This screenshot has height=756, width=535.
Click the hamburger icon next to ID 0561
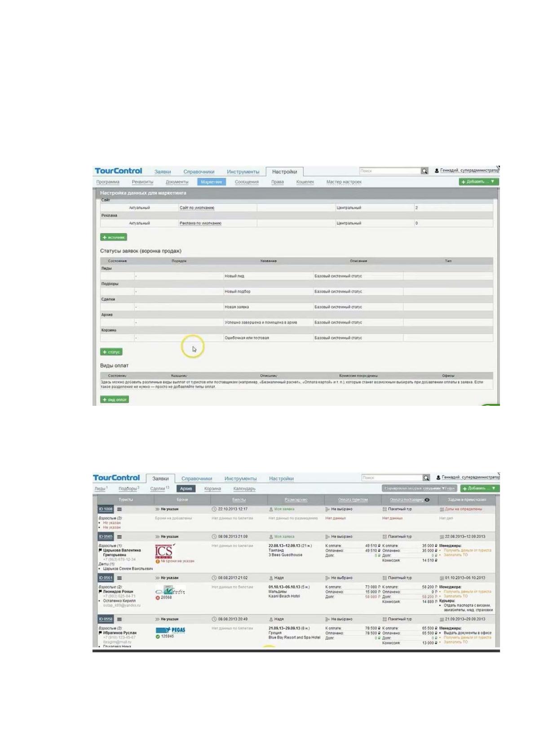(119, 578)
